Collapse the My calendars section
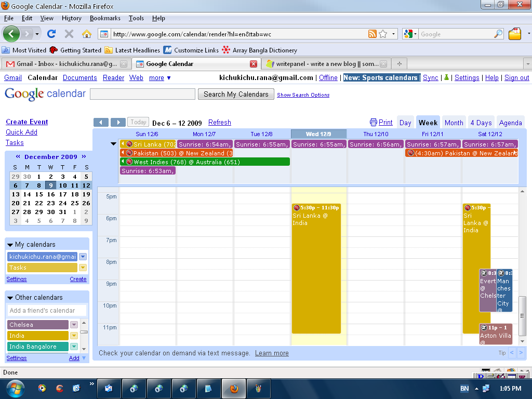This screenshot has height=399, width=532. tap(10, 245)
